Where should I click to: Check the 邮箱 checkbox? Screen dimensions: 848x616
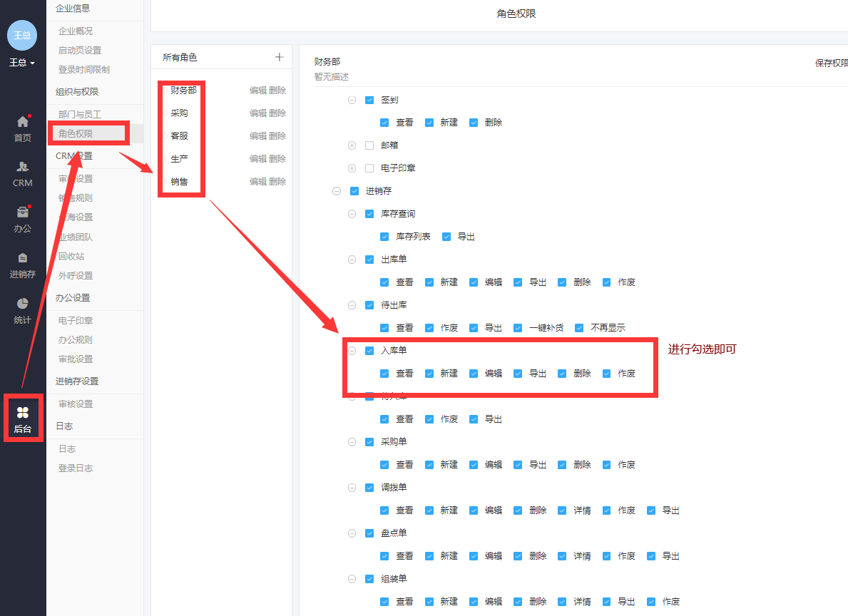coord(369,145)
